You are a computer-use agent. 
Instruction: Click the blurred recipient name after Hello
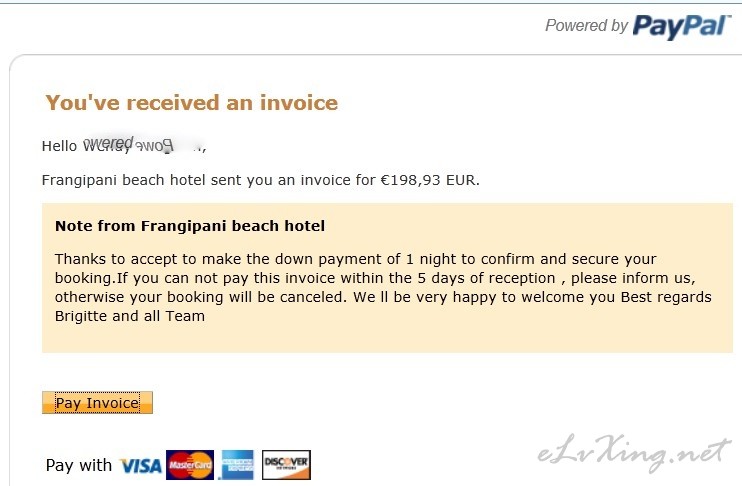144,145
